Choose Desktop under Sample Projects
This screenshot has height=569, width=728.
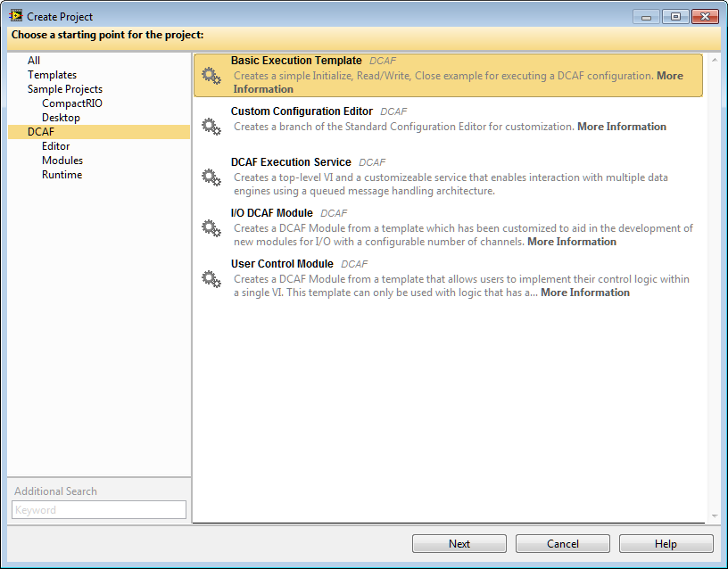(x=61, y=118)
